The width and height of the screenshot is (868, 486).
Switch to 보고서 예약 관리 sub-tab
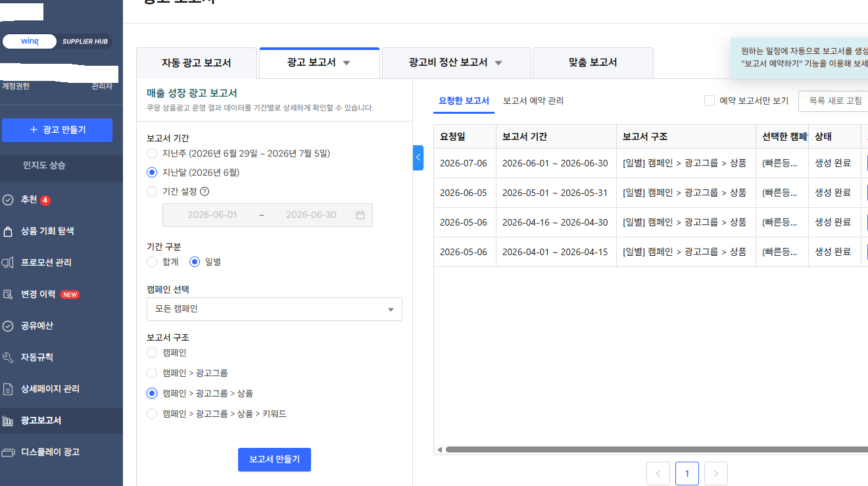(x=533, y=101)
